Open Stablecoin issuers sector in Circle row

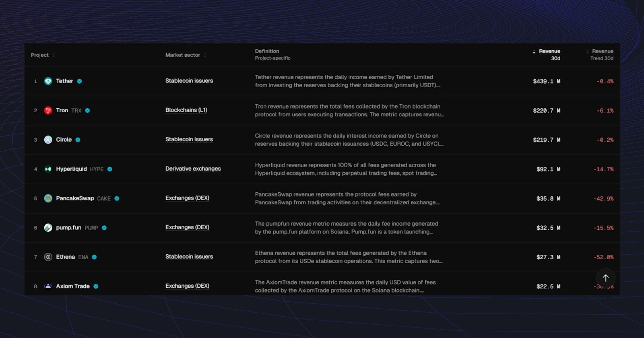coord(189,140)
